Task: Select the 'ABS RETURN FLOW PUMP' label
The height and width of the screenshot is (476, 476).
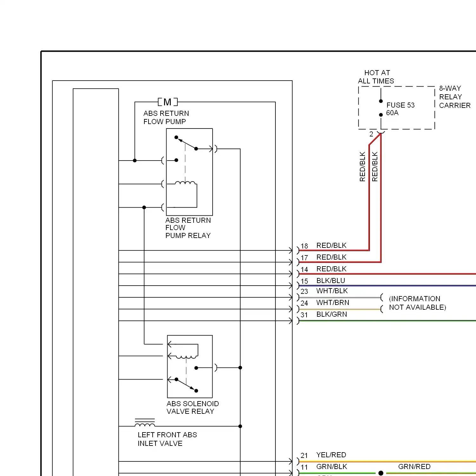Action: coord(166,117)
